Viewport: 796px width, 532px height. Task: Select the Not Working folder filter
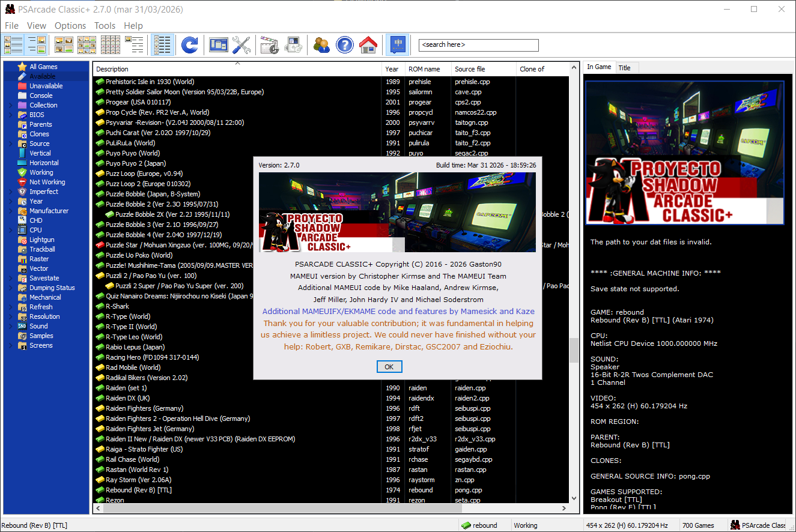tap(47, 182)
